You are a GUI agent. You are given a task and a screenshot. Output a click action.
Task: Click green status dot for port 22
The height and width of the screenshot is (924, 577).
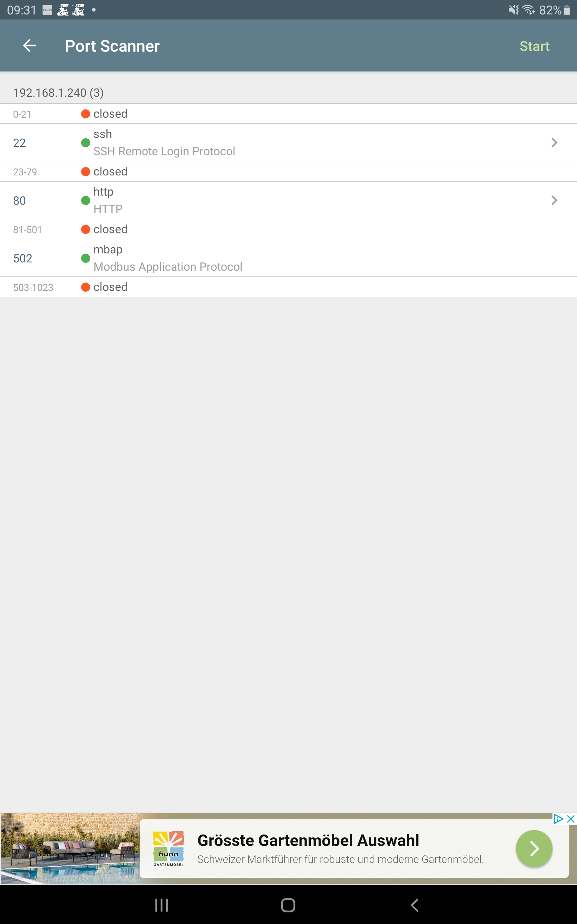85,143
